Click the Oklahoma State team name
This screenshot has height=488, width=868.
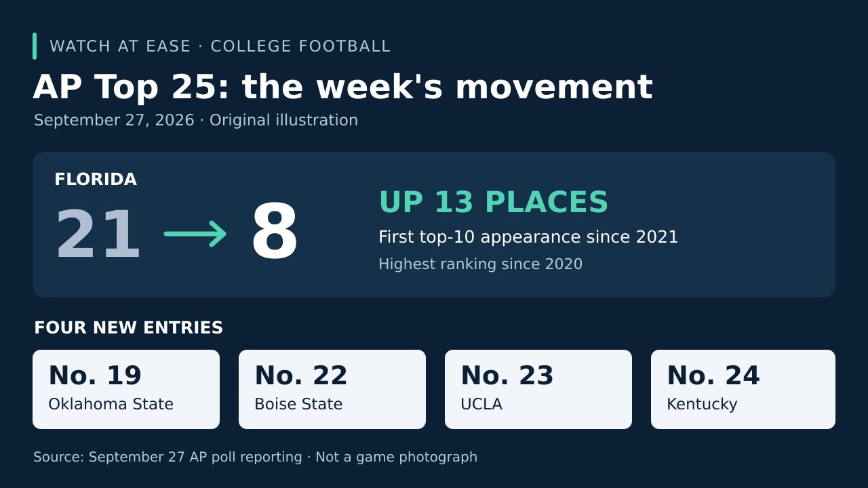(111, 405)
